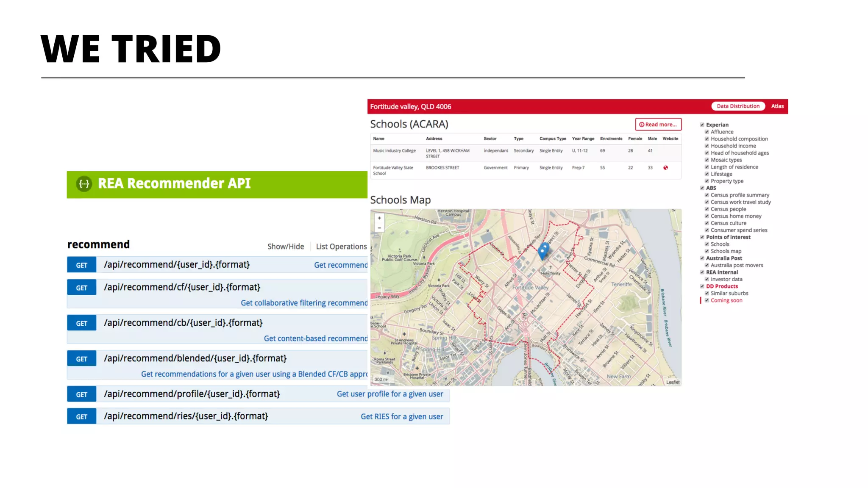Click the map zoom out minus button
Screen dimensions: 868x488
pos(379,228)
